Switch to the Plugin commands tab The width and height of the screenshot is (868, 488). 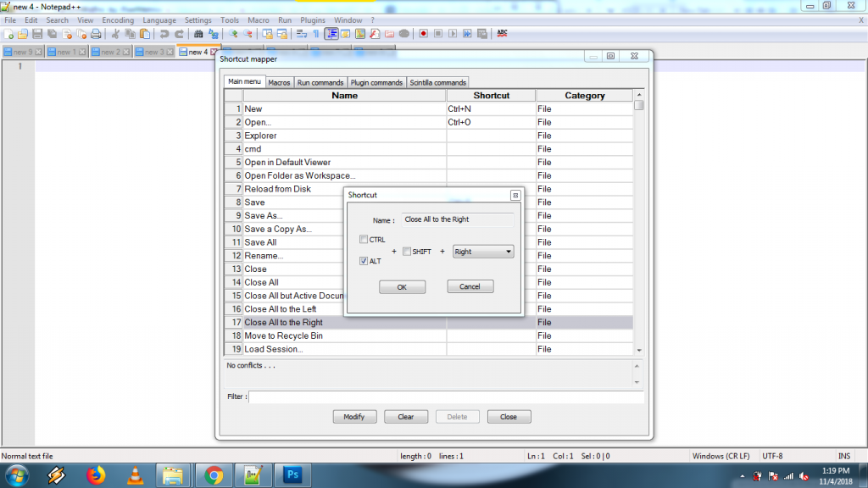tap(376, 82)
